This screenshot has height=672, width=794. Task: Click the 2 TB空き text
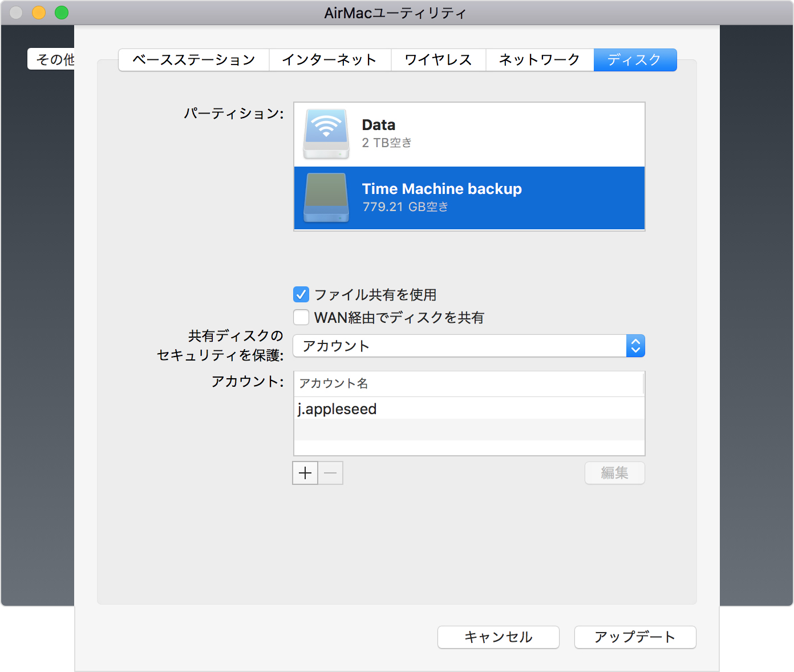click(387, 143)
